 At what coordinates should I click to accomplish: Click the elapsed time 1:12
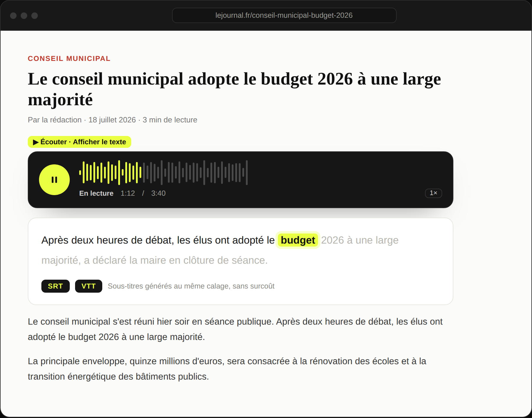[x=128, y=193]
